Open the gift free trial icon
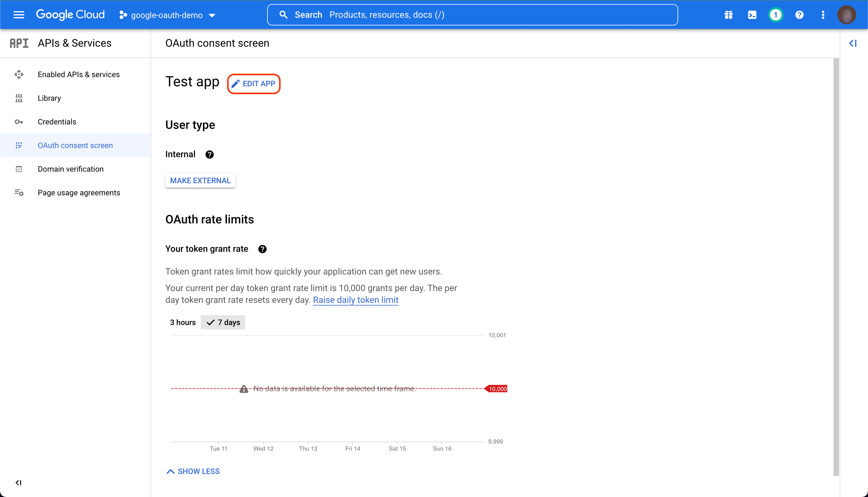This screenshot has height=497, width=868. coord(728,15)
